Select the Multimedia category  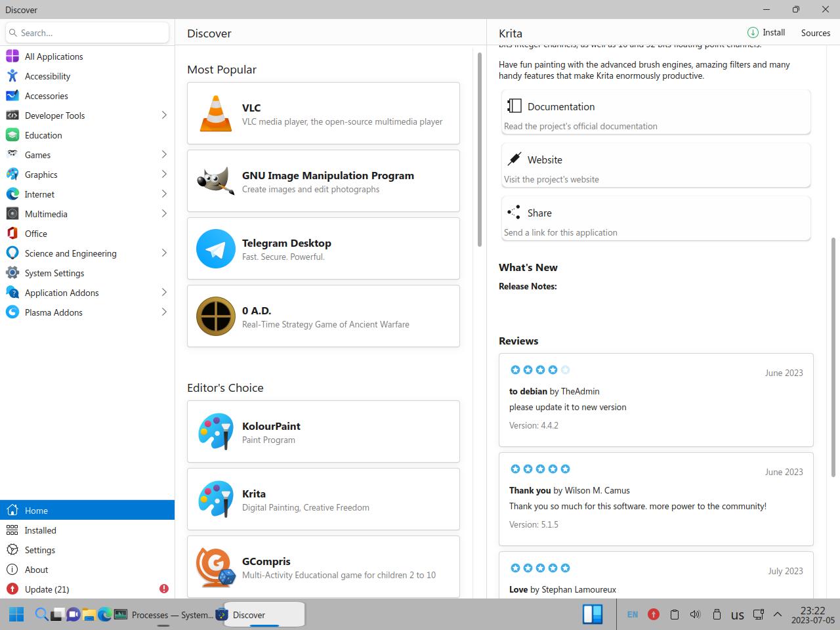click(x=87, y=214)
